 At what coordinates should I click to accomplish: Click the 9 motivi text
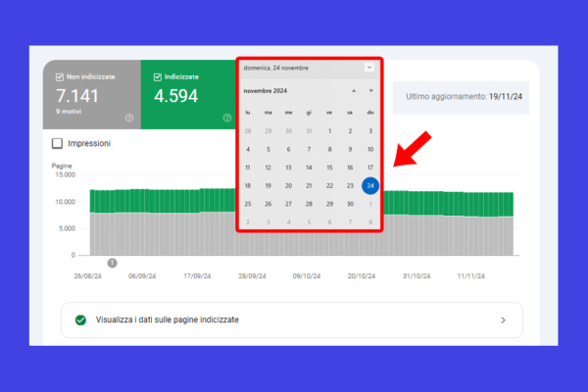click(x=69, y=112)
